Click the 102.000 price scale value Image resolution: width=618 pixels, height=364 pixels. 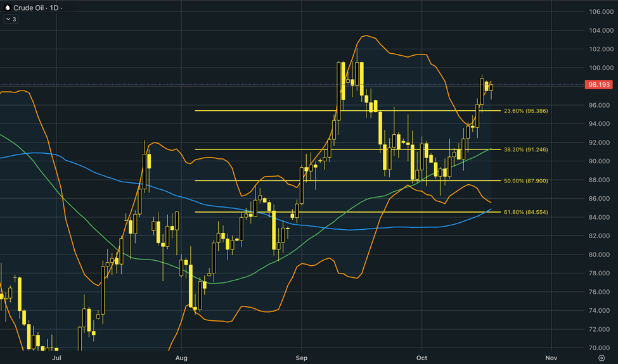(601, 49)
